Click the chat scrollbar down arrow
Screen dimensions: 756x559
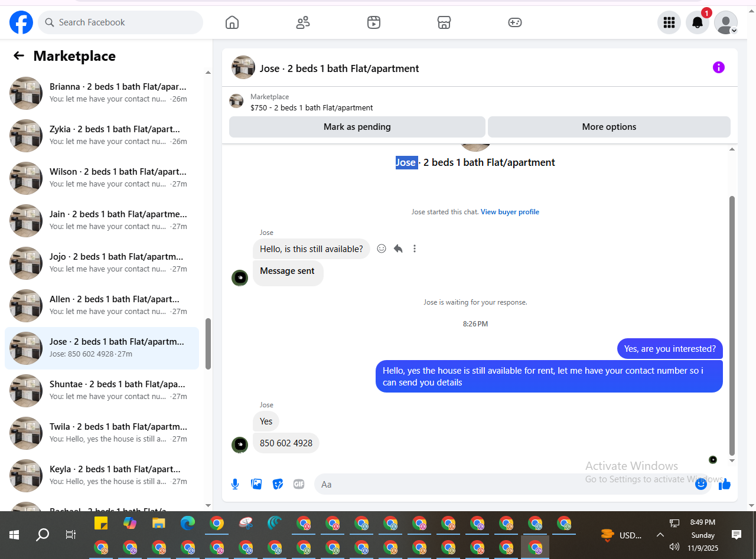pos(732,460)
